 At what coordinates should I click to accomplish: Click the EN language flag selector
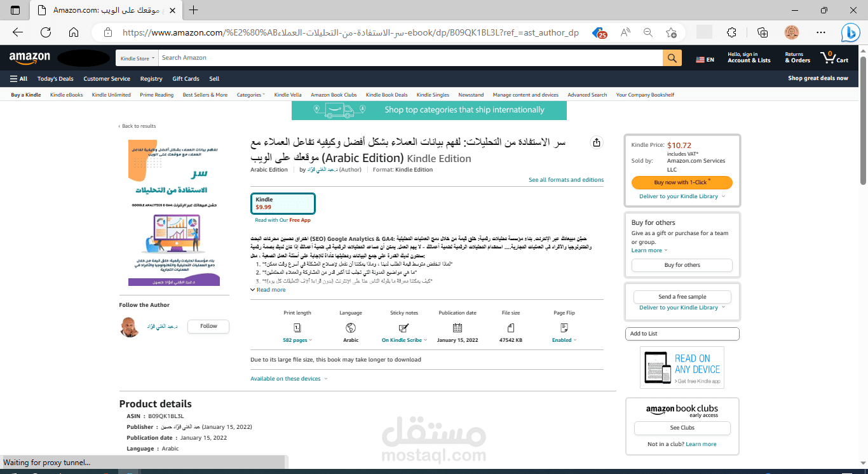pyautogui.click(x=705, y=60)
